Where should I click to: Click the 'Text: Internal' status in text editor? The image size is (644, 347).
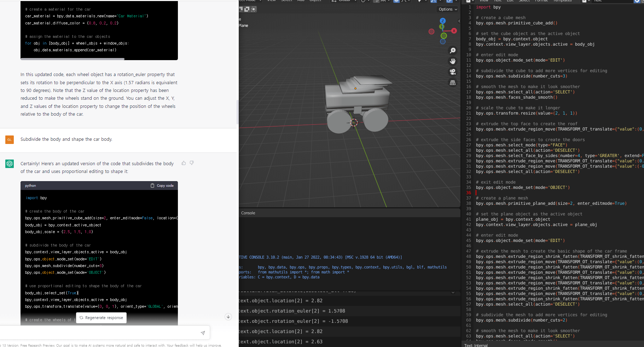click(x=476, y=345)
